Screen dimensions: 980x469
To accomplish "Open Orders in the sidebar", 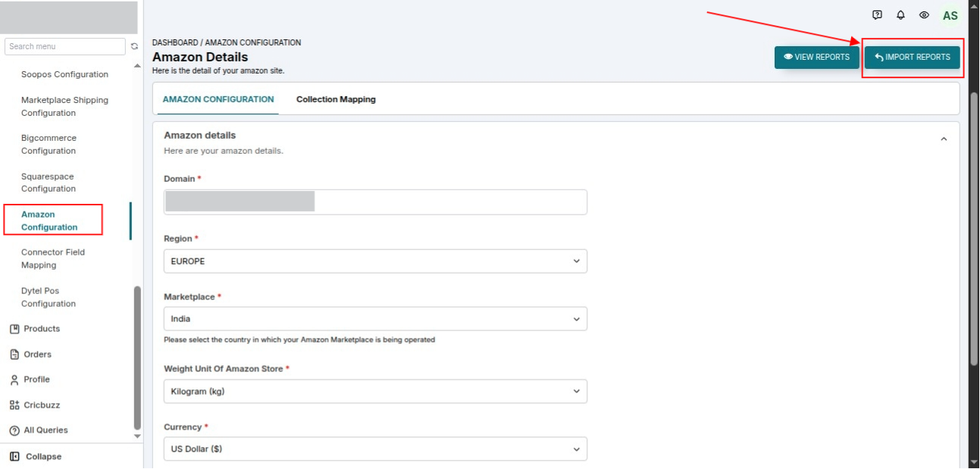I will [30, 355].
